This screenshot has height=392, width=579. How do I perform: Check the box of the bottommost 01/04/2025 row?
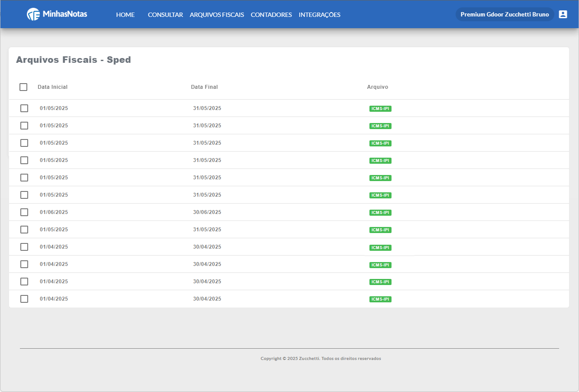(24, 299)
